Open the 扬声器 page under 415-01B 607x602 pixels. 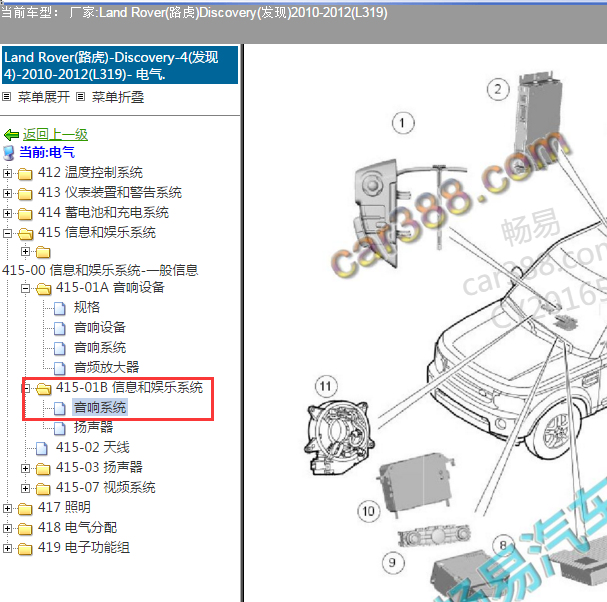(x=94, y=427)
